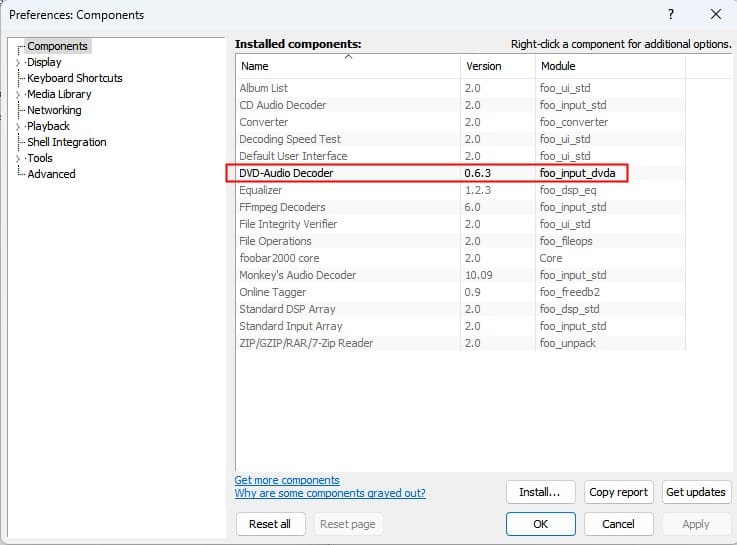Open Media Library preferences page

tap(59, 94)
